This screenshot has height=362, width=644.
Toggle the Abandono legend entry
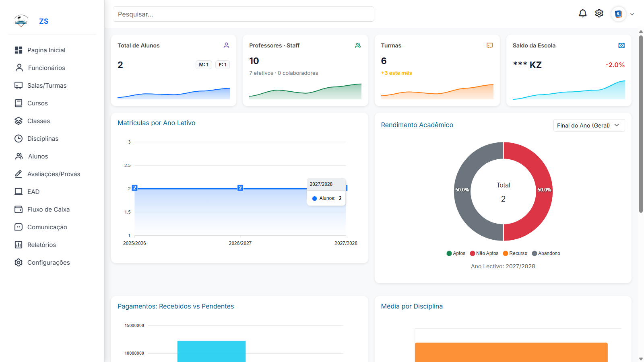tap(546, 253)
